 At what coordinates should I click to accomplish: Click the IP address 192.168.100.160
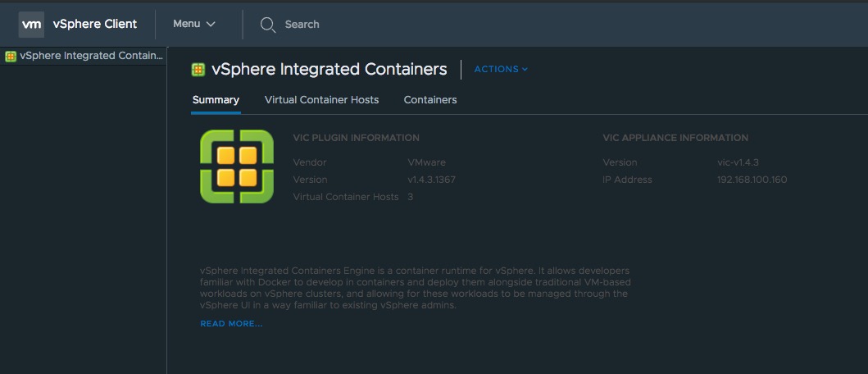[752, 180]
